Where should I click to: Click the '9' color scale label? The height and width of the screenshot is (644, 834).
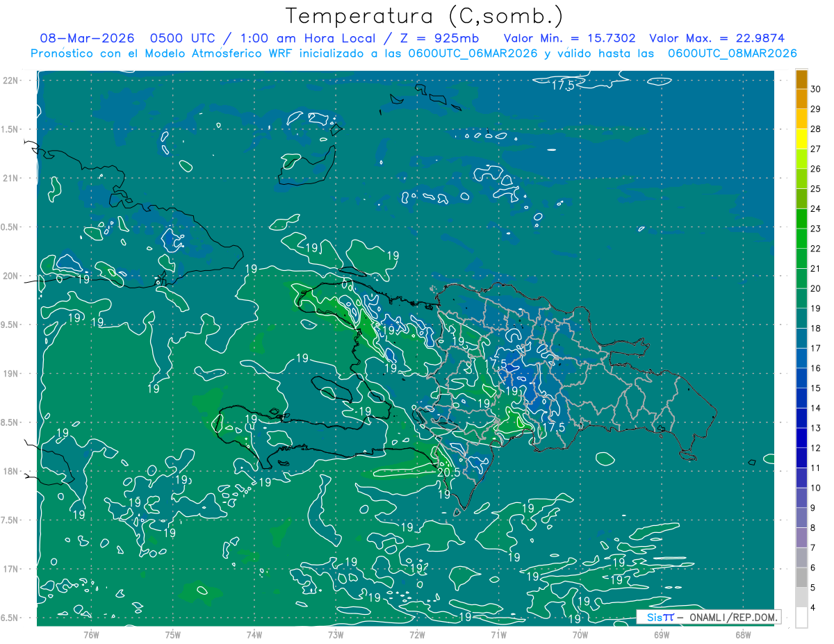click(x=813, y=508)
